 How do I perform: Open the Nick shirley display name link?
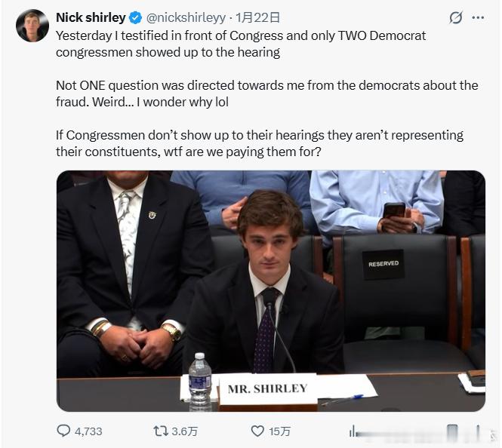coord(91,17)
